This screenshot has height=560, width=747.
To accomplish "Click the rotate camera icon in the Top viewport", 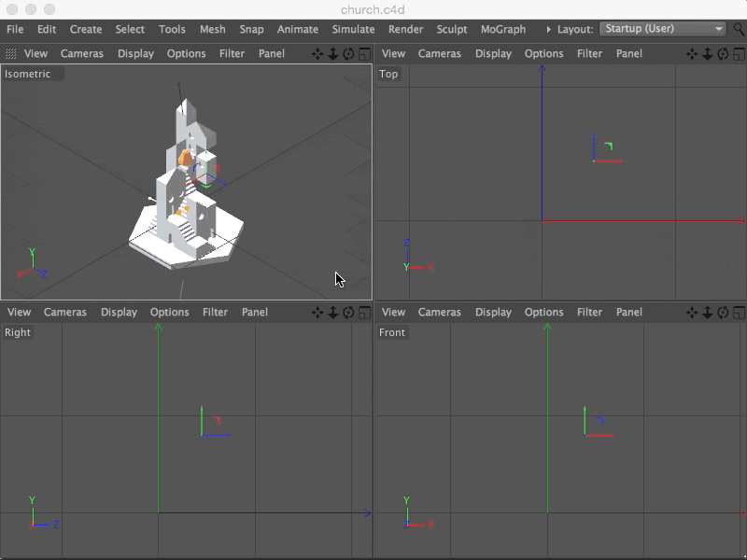I will tap(721, 53).
